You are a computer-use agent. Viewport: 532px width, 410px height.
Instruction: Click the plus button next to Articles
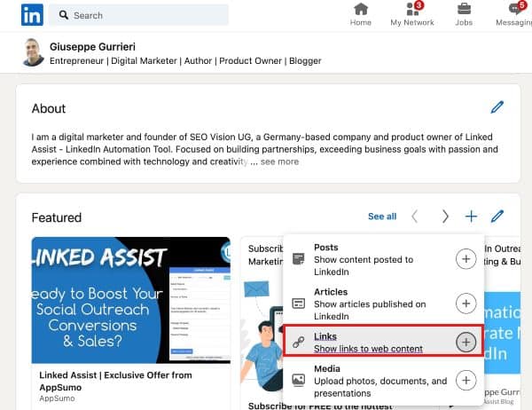(466, 304)
